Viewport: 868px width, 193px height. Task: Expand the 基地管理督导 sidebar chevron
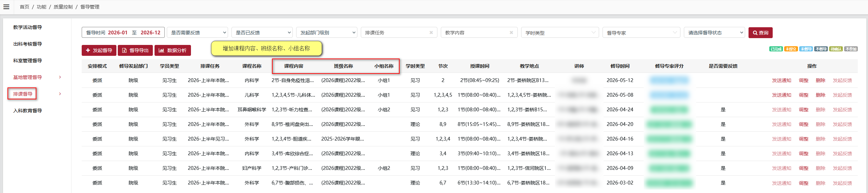[60, 77]
